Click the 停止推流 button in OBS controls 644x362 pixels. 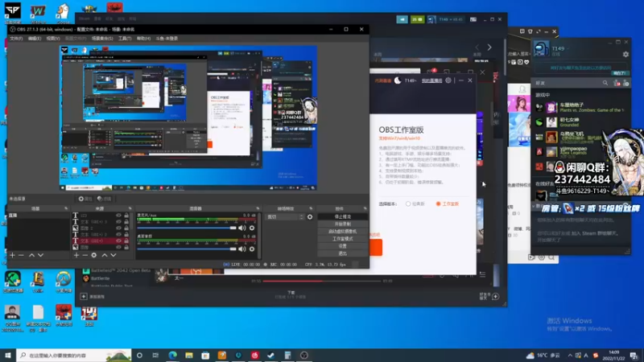[343, 216]
